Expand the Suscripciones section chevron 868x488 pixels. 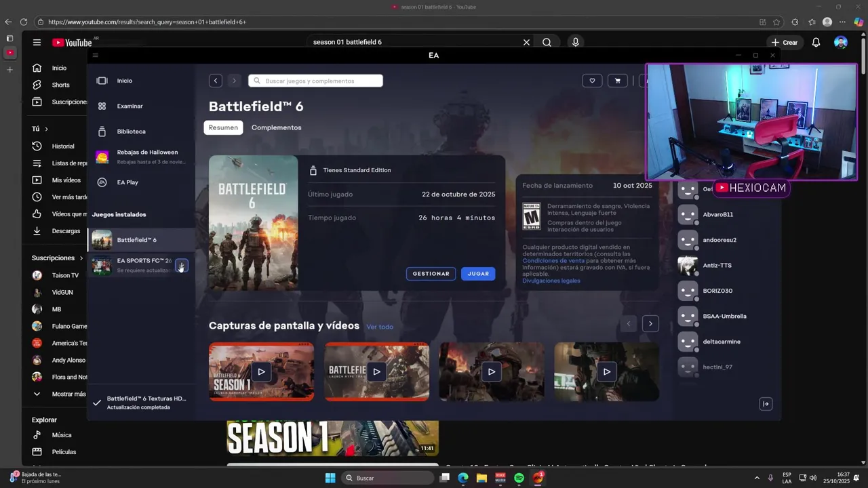point(81,258)
